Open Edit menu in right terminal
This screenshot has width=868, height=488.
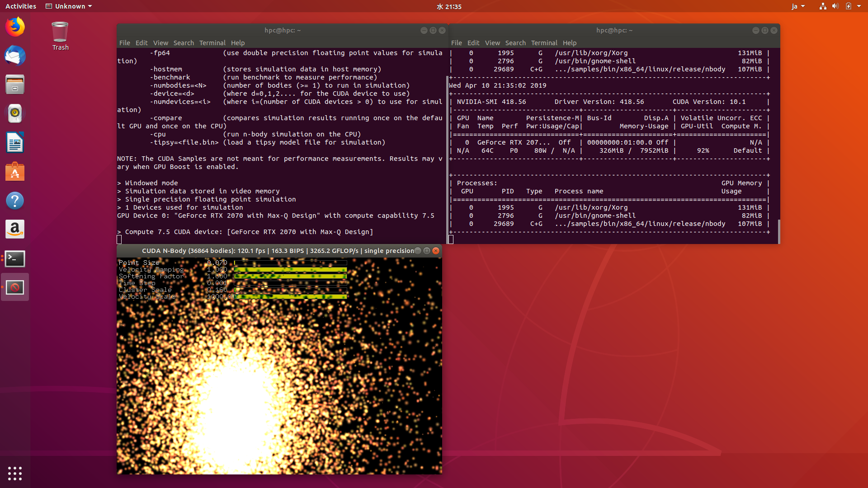[473, 43]
